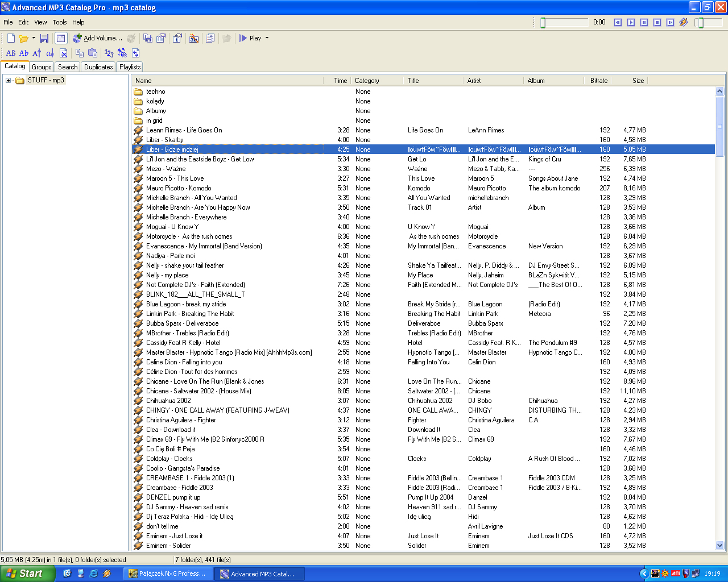Skip to previous track in player
This screenshot has width=728, height=582.
click(x=618, y=22)
